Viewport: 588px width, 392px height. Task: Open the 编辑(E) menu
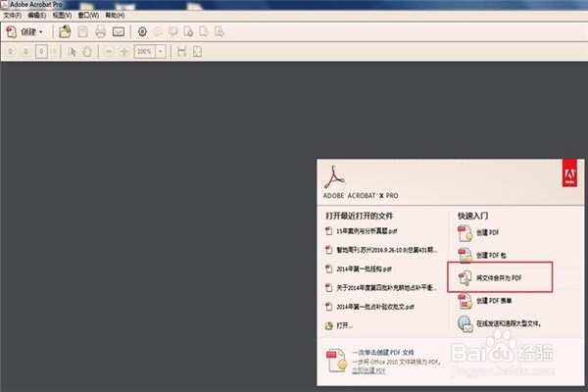(37, 16)
